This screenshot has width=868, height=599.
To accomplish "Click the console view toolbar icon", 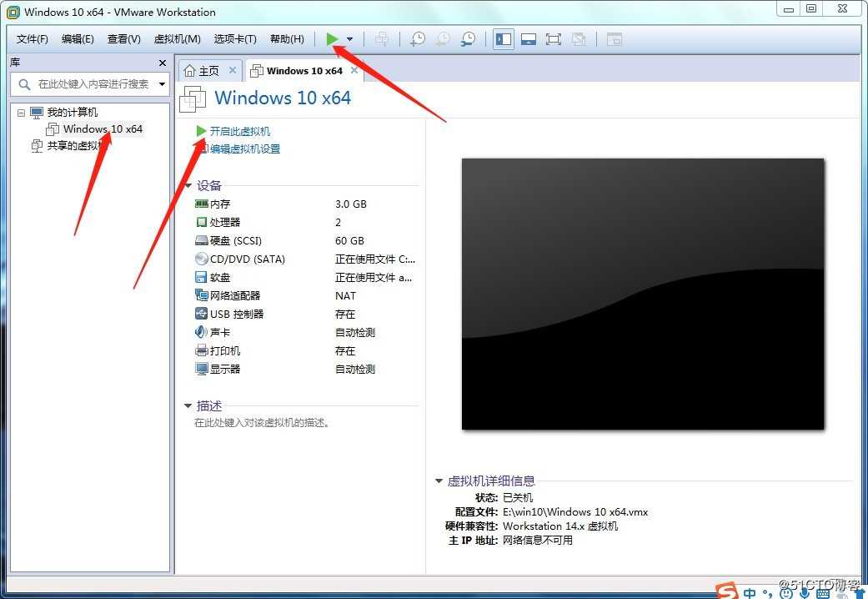I will [x=615, y=38].
